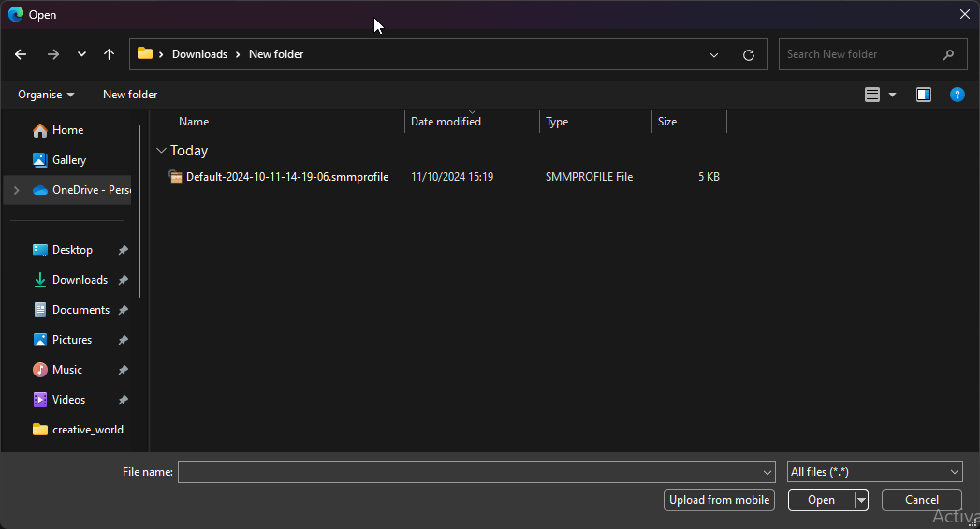Open the Videos quick access folder
The image size is (980, 529).
pyautogui.click(x=68, y=400)
